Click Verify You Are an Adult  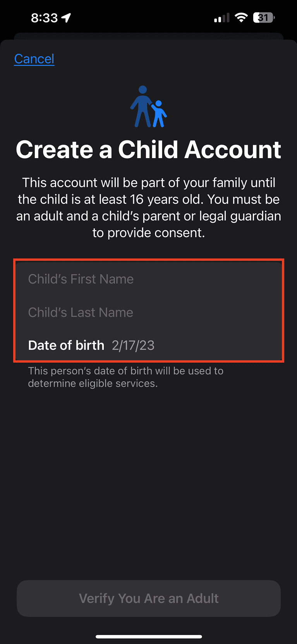click(148, 598)
